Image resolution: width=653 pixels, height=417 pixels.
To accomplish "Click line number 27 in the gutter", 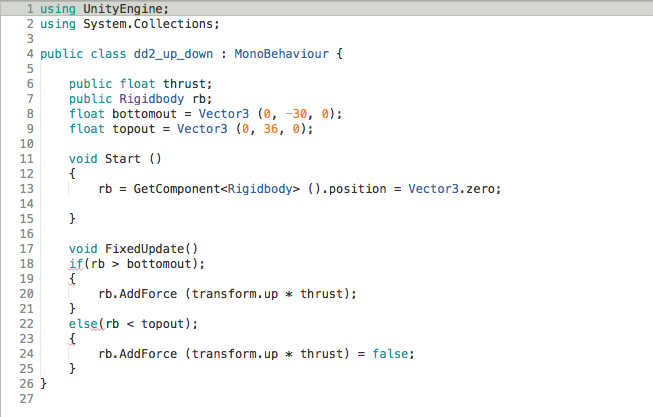I will point(28,398).
